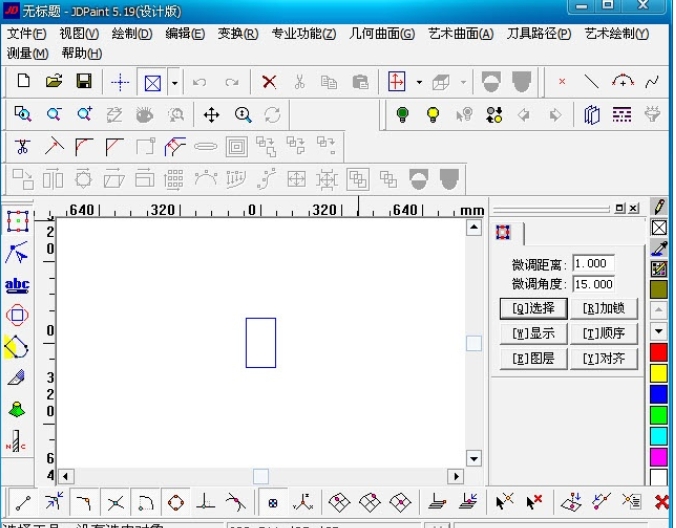Pick the red color swatch
This screenshot has height=528, width=676.
coord(659,352)
